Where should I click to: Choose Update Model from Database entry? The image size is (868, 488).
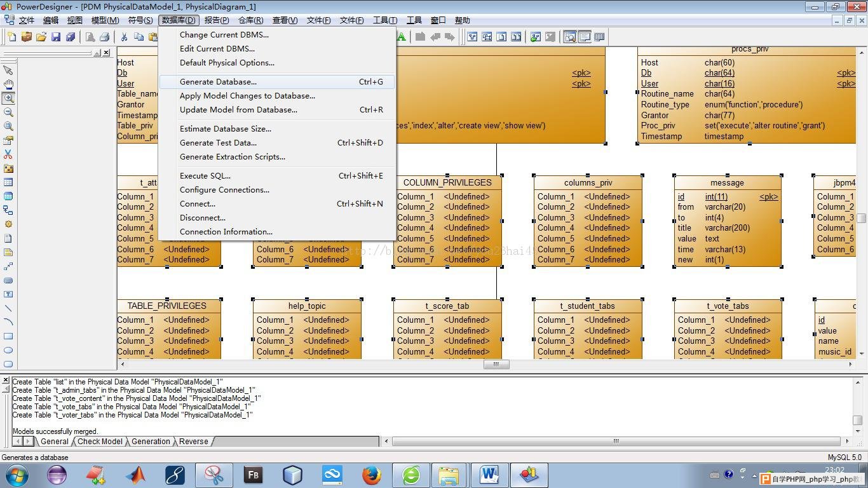(x=277, y=110)
